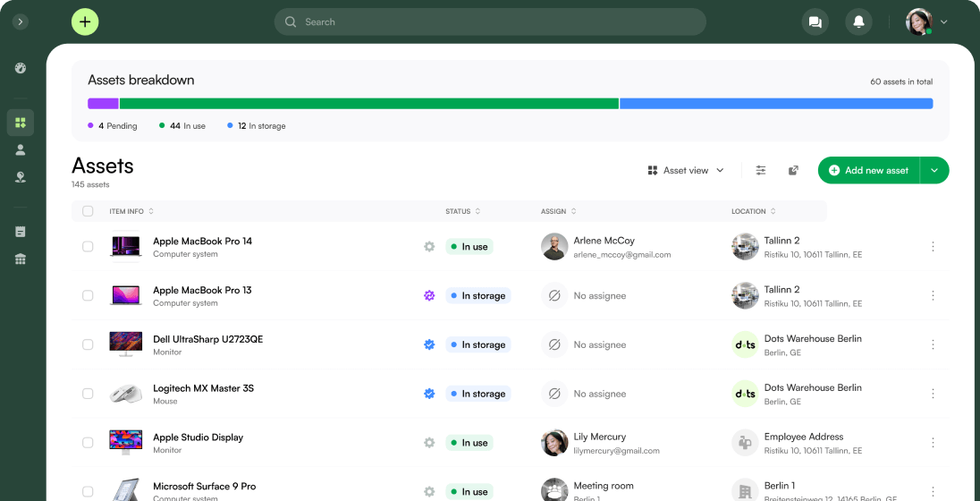Screen dimensions: 980x501
Task: Open the bank building icon in sidebar
Action: coord(21,259)
